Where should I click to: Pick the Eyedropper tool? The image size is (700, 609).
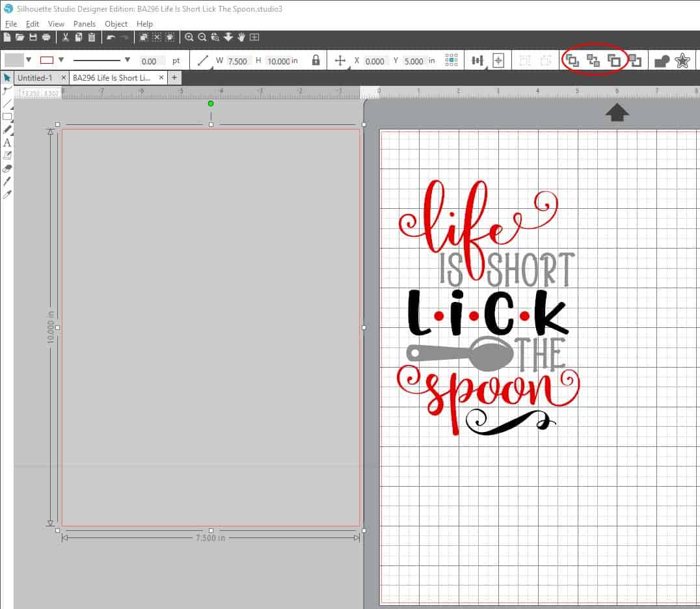tap(7, 195)
